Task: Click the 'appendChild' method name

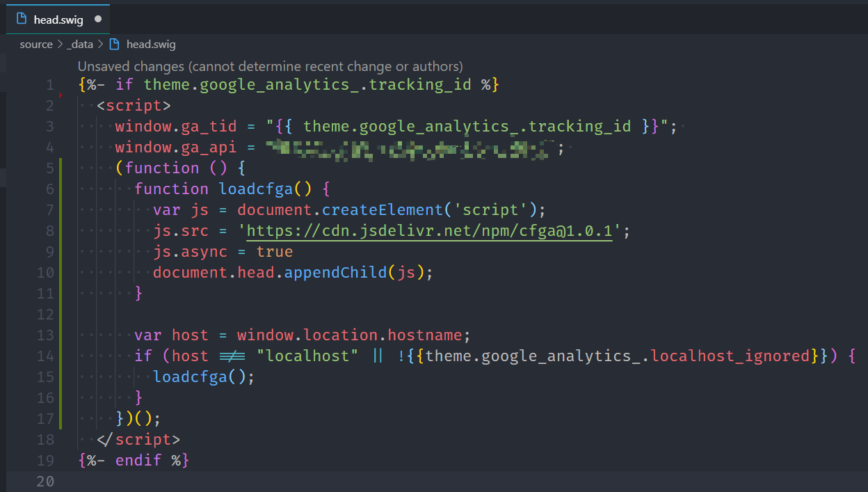Action: tap(335, 273)
